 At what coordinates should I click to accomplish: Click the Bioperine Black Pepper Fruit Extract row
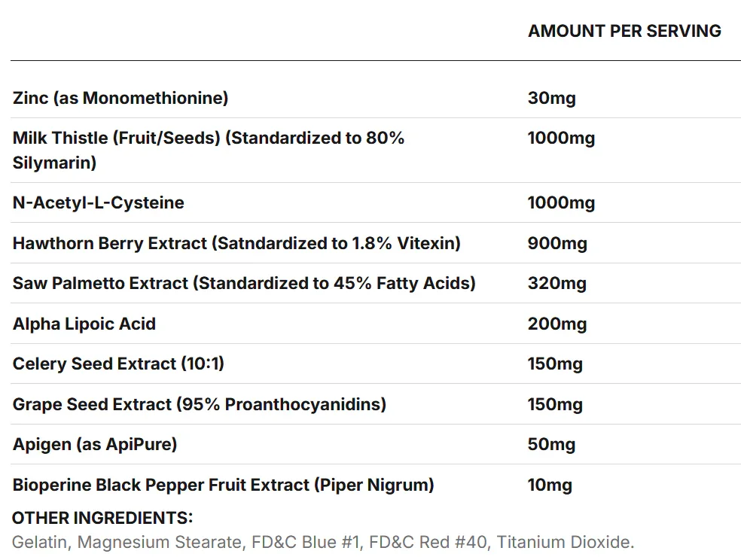coord(223,485)
